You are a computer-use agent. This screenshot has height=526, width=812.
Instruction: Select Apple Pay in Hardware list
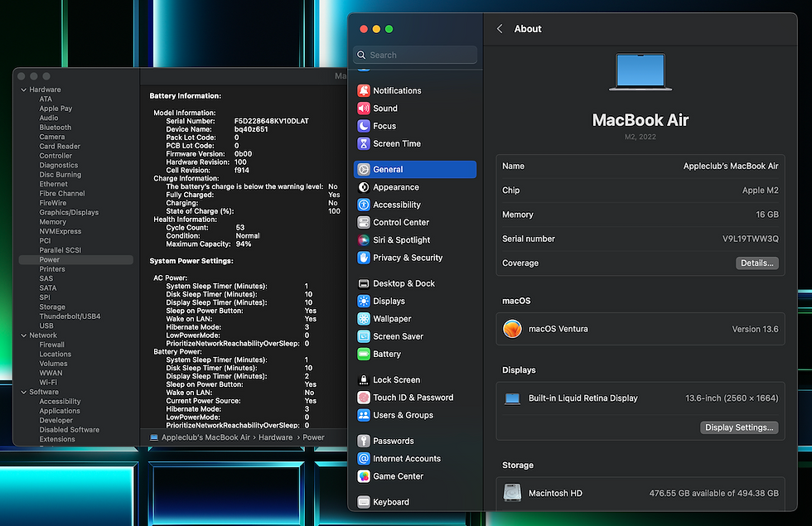pyautogui.click(x=56, y=109)
